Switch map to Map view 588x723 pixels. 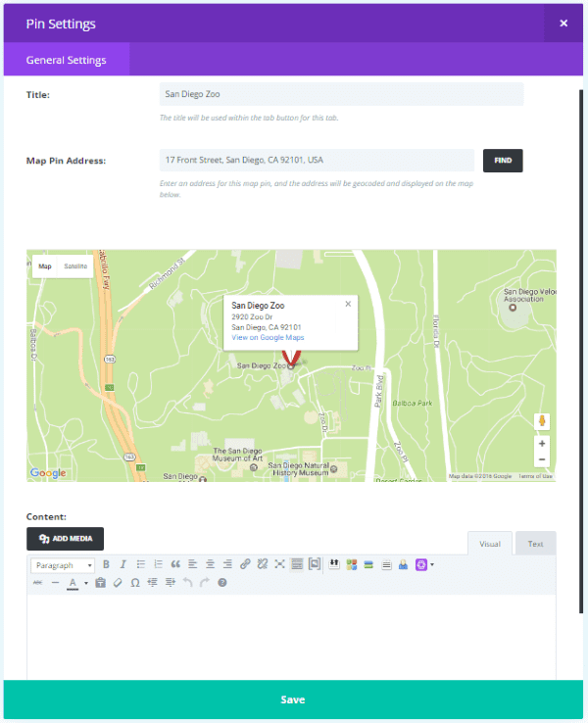45,266
